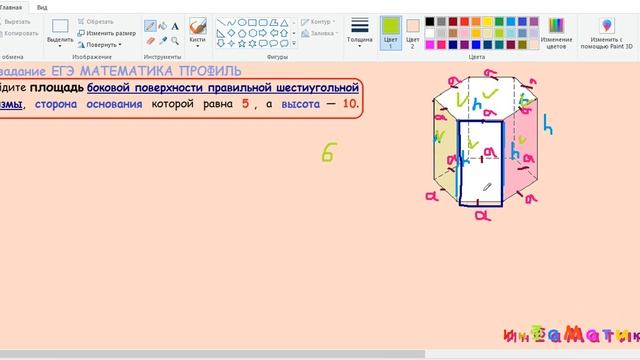Select the Pencil tool

(150, 26)
